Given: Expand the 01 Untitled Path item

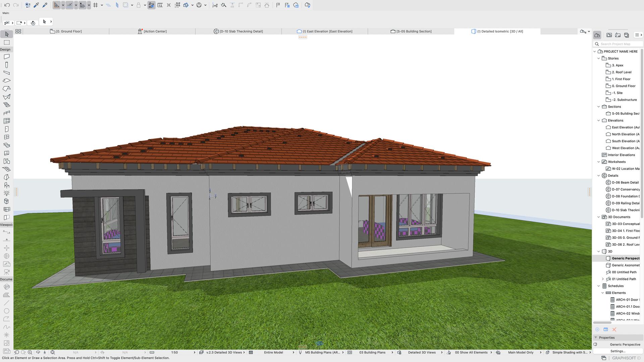Looking at the screenshot, I should 603,279.
